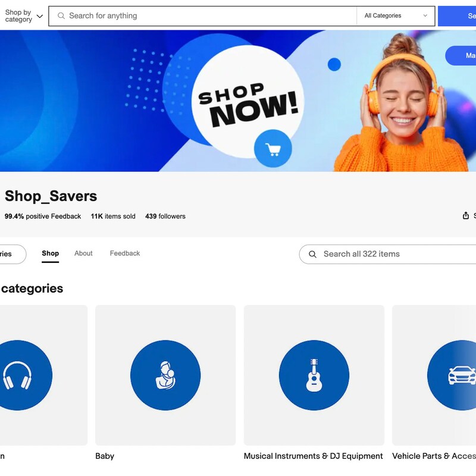Select the Shop tab

[50, 253]
